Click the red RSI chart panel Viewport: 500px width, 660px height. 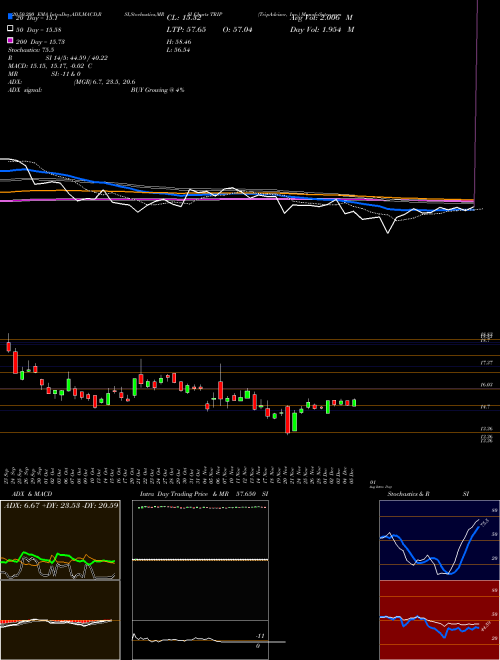click(x=439, y=620)
